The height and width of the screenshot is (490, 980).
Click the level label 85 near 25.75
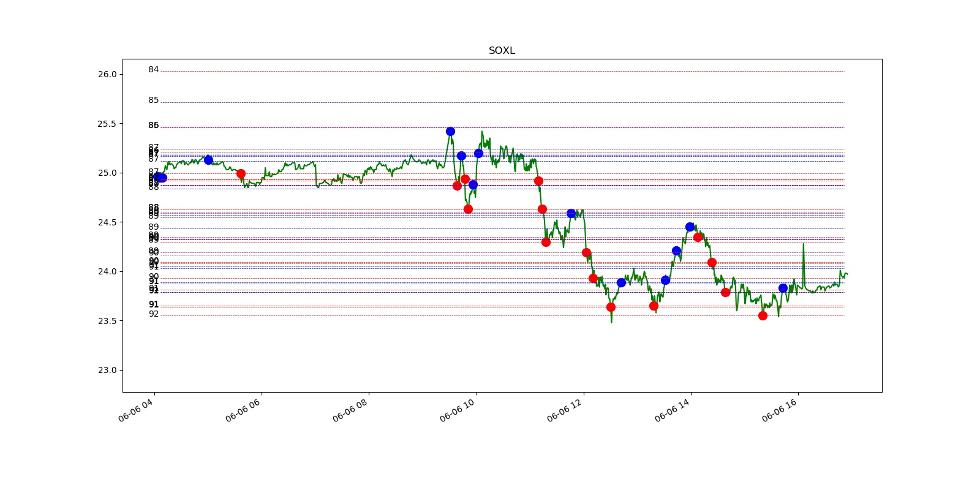[x=153, y=100]
